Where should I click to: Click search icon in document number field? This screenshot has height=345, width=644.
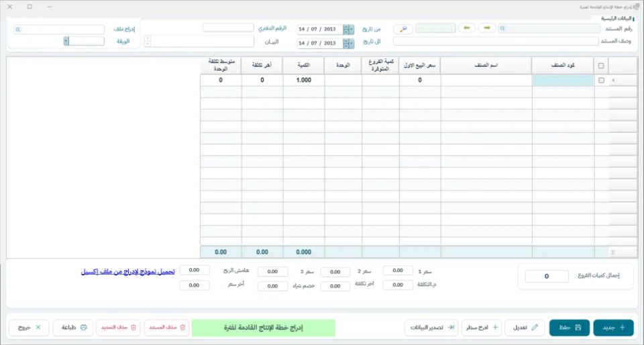pos(502,28)
